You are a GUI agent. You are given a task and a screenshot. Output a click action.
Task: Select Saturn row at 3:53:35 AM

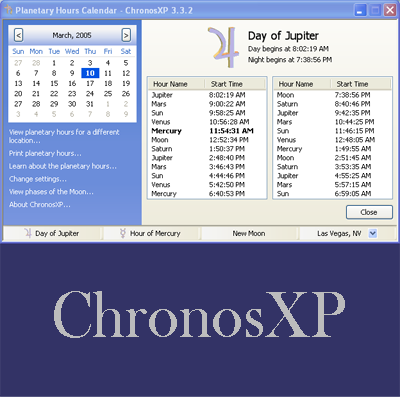click(332, 167)
